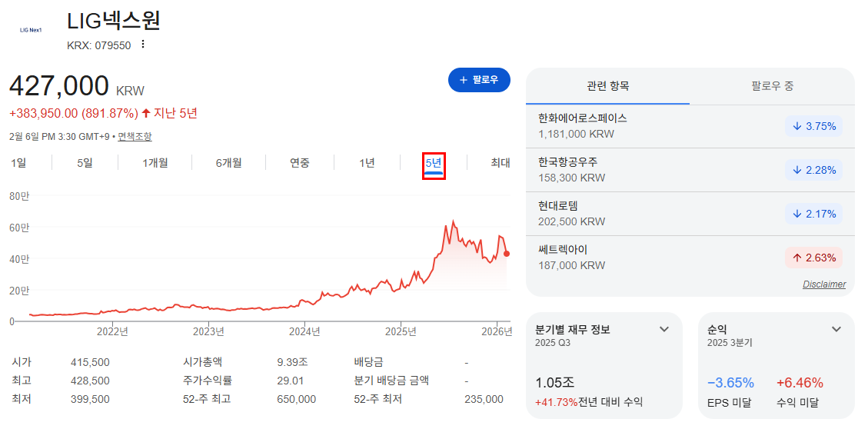The height and width of the screenshot is (429, 868).
Task: Click the LIG Nex1 company logo
Action: click(31, 30)
